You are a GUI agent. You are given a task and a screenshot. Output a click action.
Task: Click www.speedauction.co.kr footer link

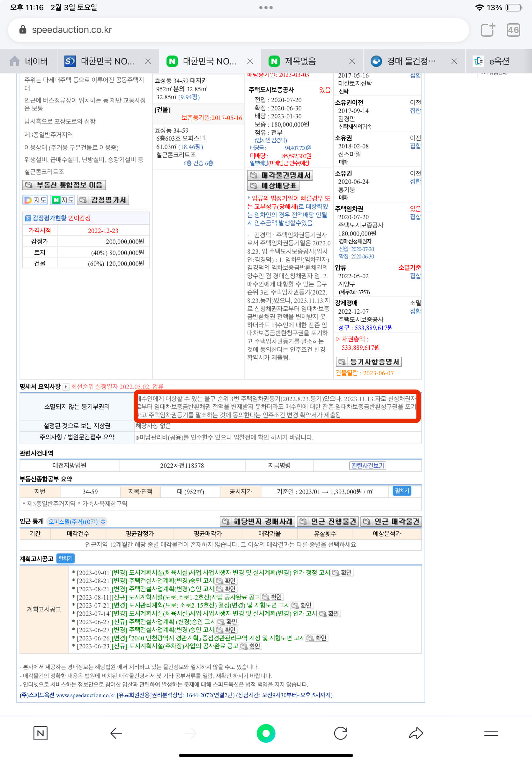coord(85,695)
